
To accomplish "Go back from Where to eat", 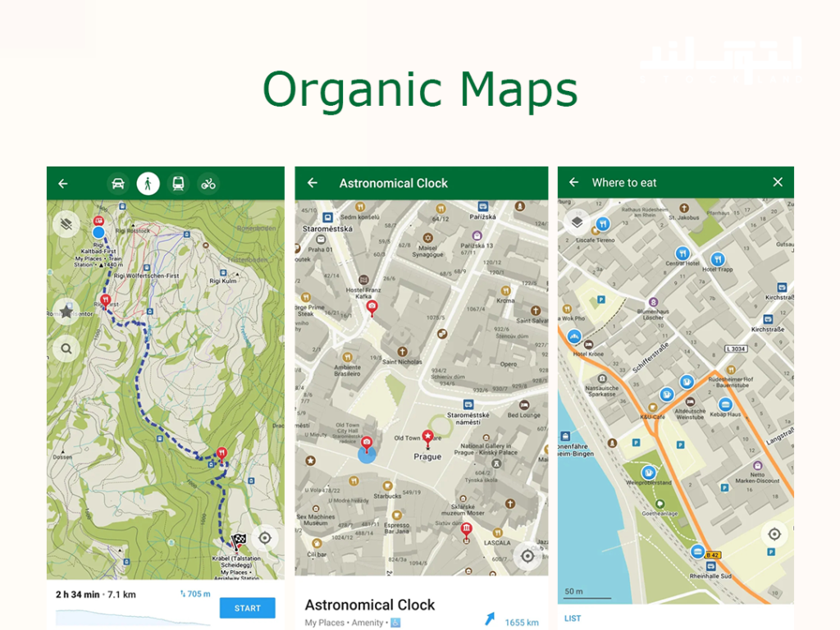I will tap(573, 183).
